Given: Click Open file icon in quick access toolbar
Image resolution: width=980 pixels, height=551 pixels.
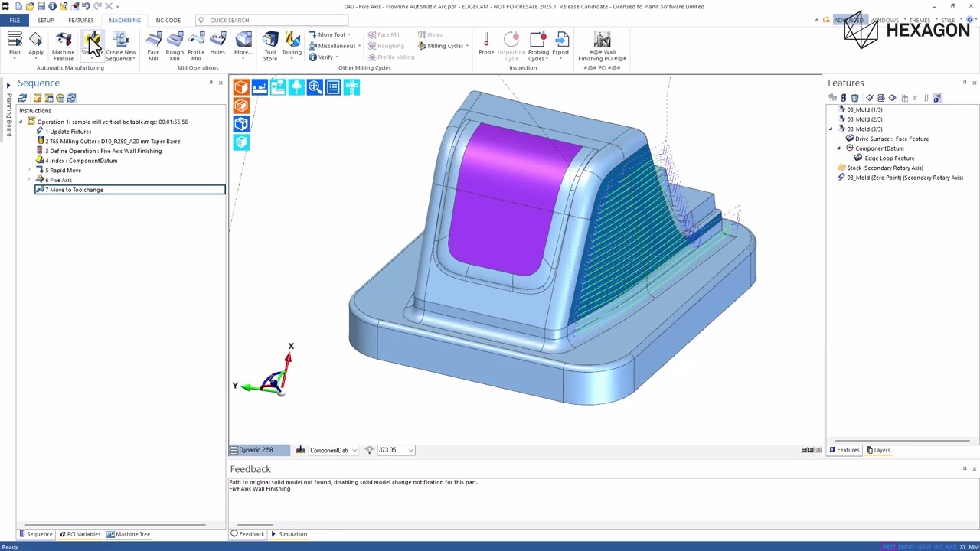Looking at the screenshot, I should (30, 6).
